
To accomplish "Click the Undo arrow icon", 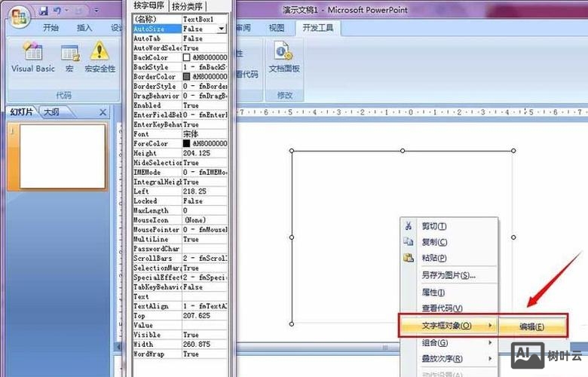I will [x=57, y=11].
